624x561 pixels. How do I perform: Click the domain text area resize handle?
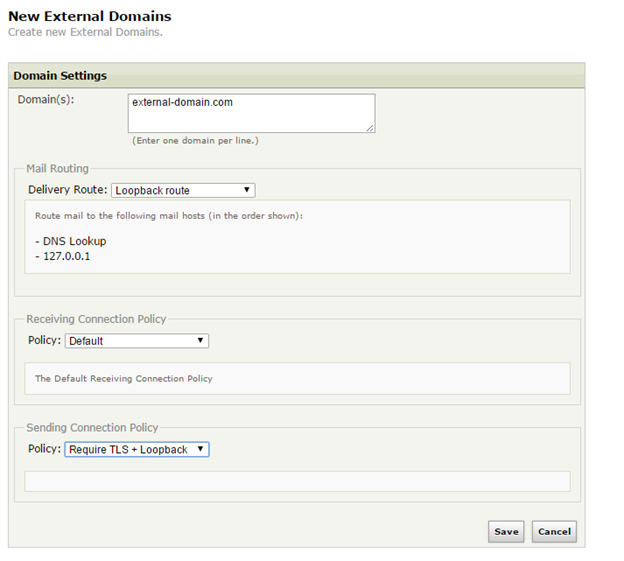tap(370, 128)
